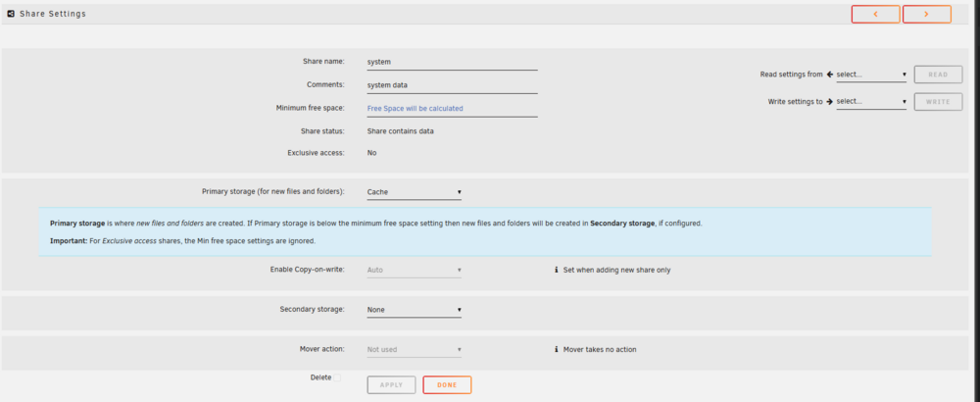Click 'Secondary storage:' label
The height and width of the screenshot is (402, 980).
(312, 309)
